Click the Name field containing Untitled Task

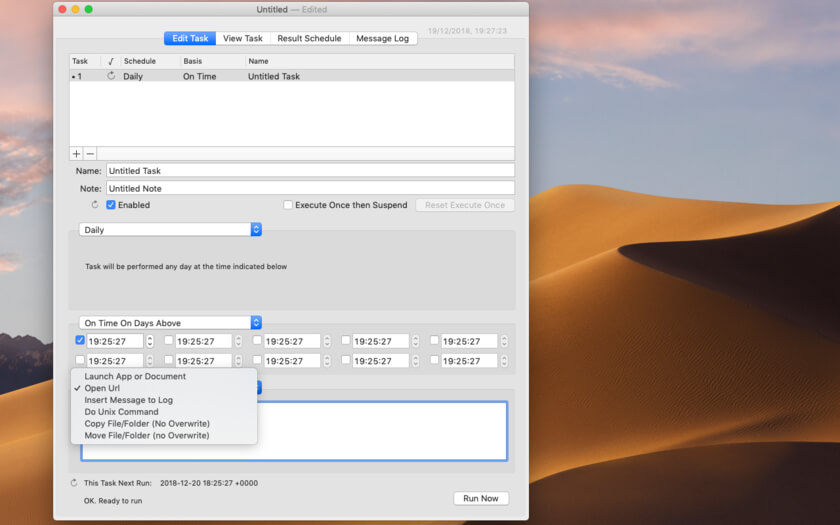310,171
